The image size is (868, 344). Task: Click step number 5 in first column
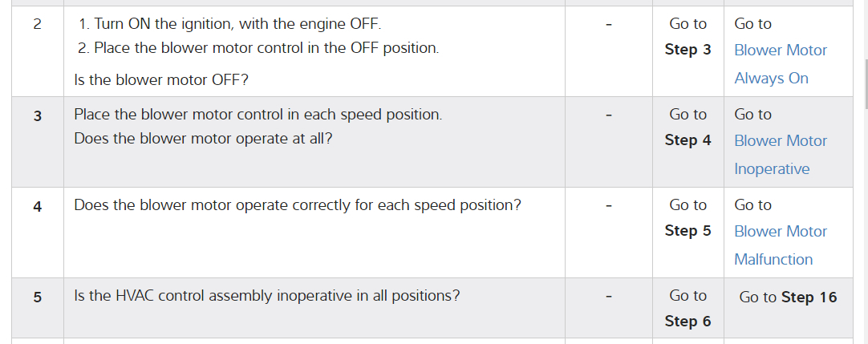[x=37, y=297]
